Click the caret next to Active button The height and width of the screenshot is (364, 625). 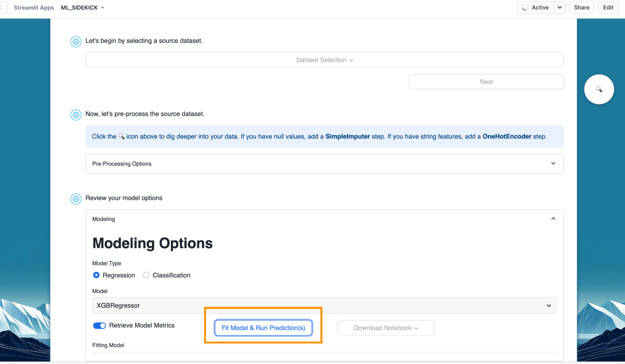coord(560,8)
